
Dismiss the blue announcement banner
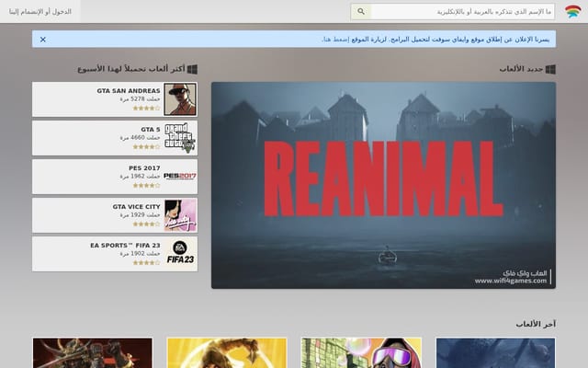43,40
